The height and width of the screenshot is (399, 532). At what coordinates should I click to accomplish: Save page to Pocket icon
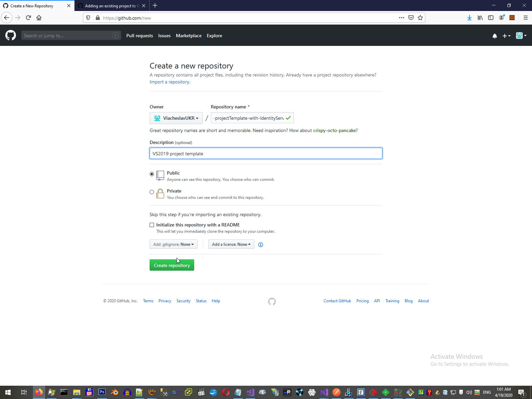[x=411, y=18]
